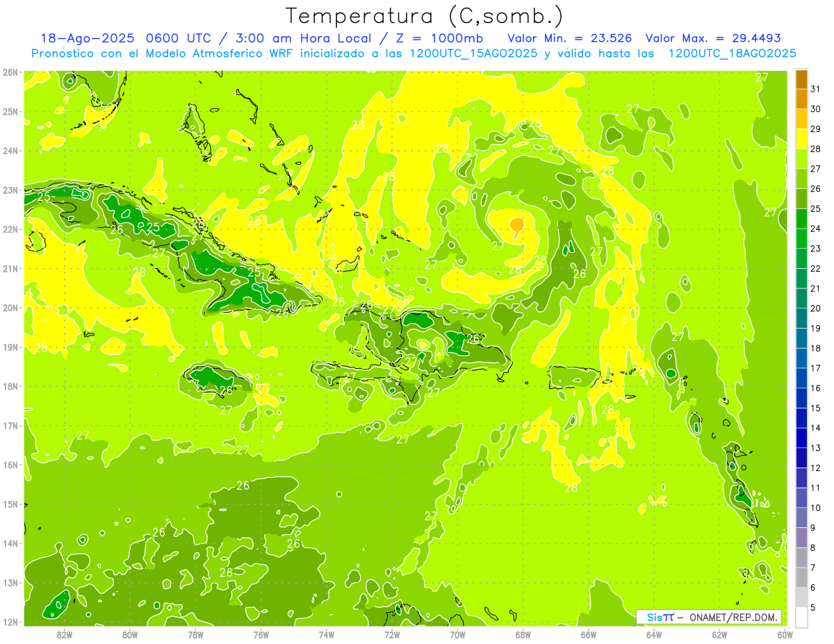The height and width of the screenshot is (644, 834).
Task: Select the 80W longitude axis label
Action: pyautogui.click(x=130, y=634)
